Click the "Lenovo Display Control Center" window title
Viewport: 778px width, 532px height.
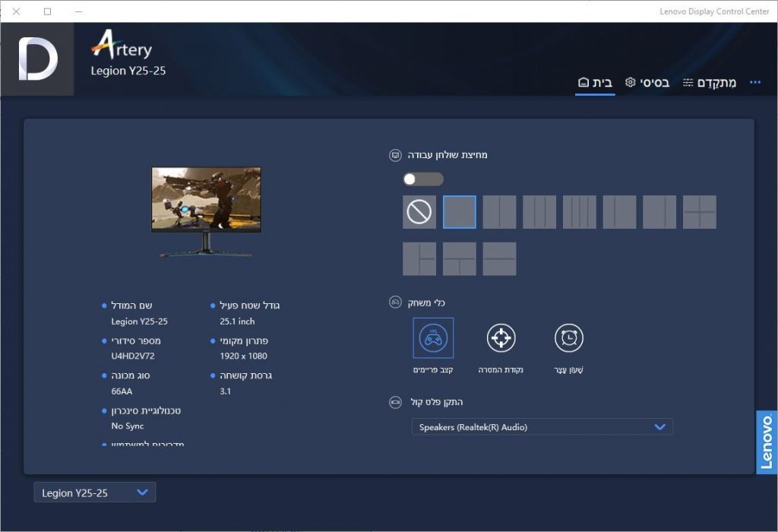[x=714, y=11]
